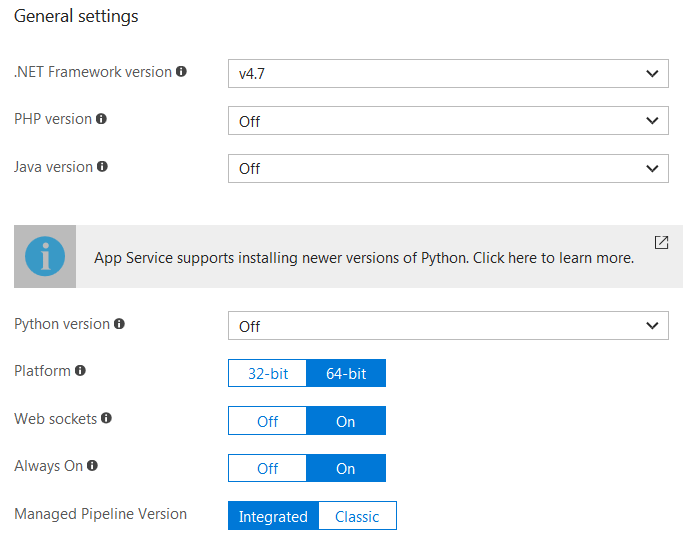Click the Python learn more banner text
Image resolution: width=694 pixels, height=556 pixels.
click(x=364, y=258)
